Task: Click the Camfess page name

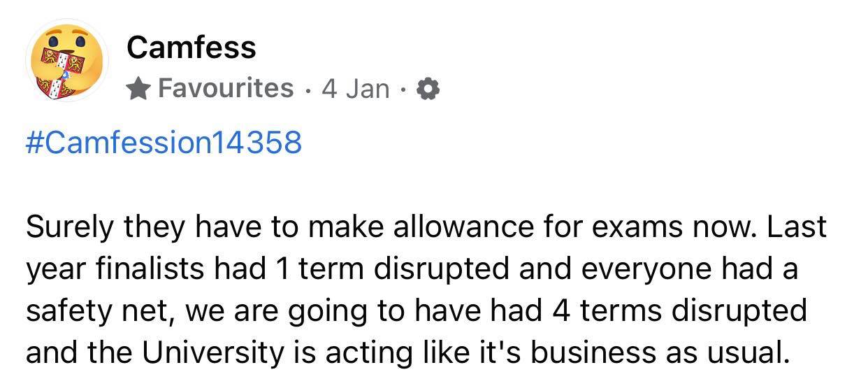Action: tap(191, 48)
